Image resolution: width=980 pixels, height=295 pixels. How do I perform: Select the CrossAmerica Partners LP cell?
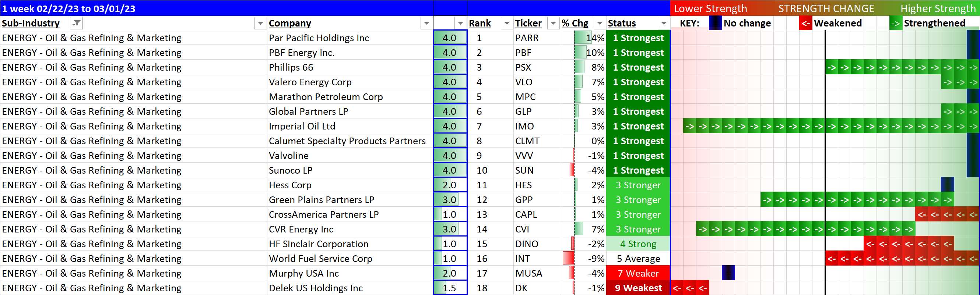350,214
